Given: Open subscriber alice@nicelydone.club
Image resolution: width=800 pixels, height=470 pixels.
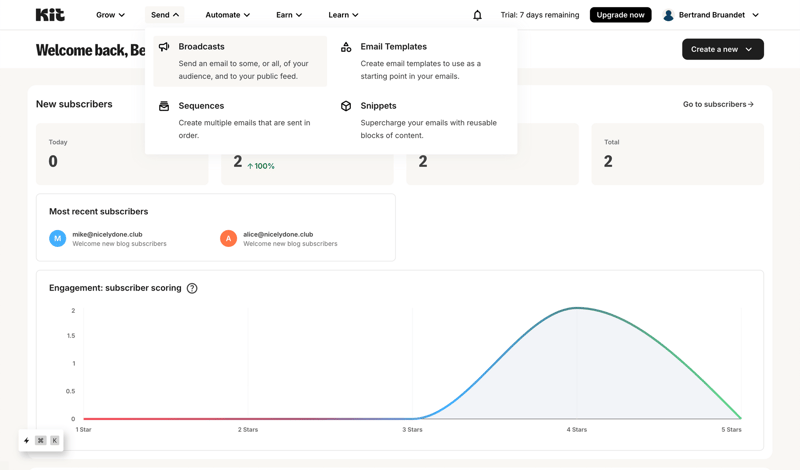Looking at the screenshot, I should 278,234.
